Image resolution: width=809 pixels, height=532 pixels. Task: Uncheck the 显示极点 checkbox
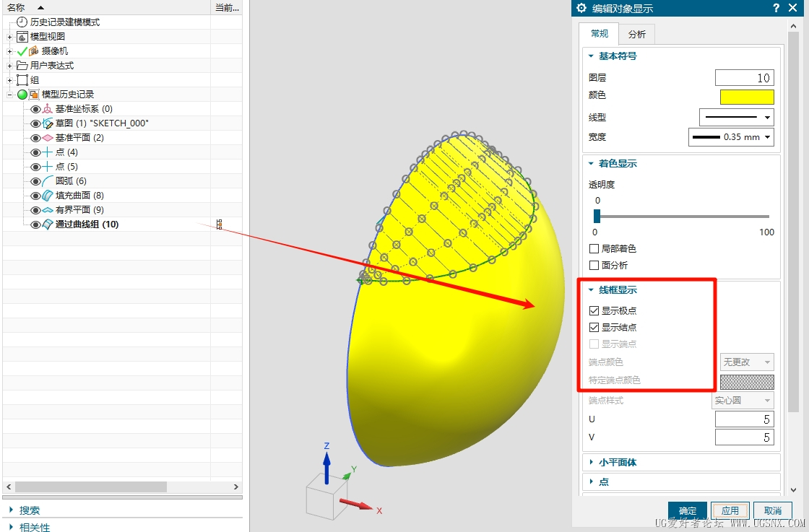594,310
